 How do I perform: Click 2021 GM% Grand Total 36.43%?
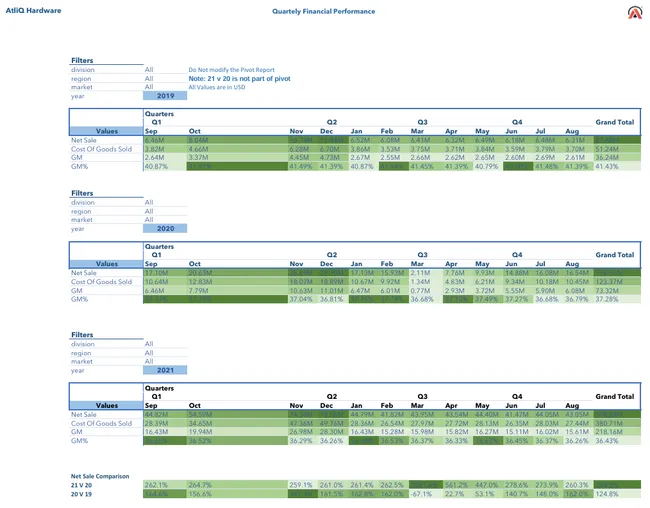click(617, 440)
